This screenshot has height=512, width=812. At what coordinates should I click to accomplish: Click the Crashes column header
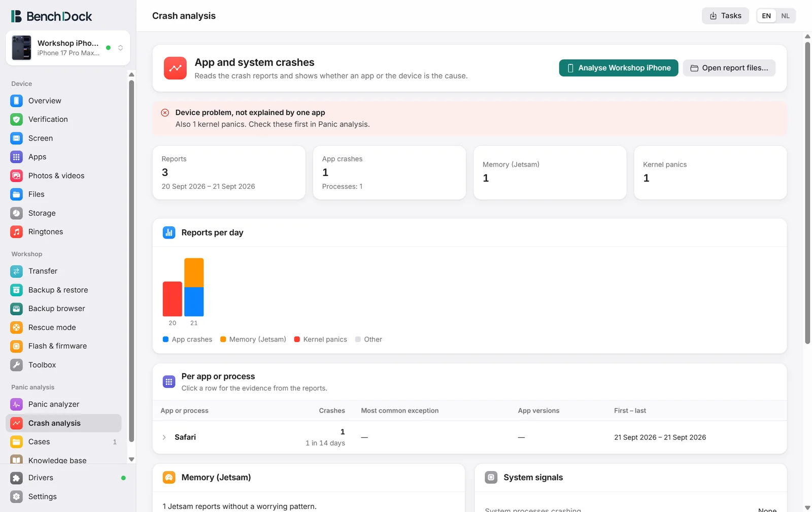point(332,411)
